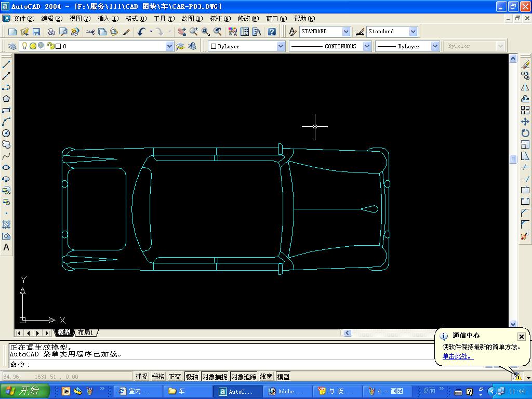Toggle the 正交 ortho mode
Image resolution: width=532 pixels, height=399 pixels.
[x=175, y=377]
